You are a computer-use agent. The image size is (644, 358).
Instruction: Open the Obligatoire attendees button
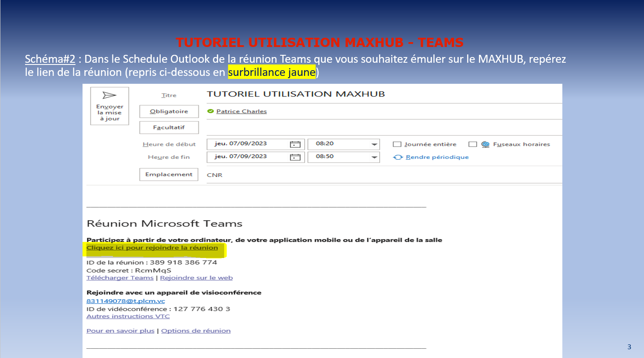coord(169,111)
